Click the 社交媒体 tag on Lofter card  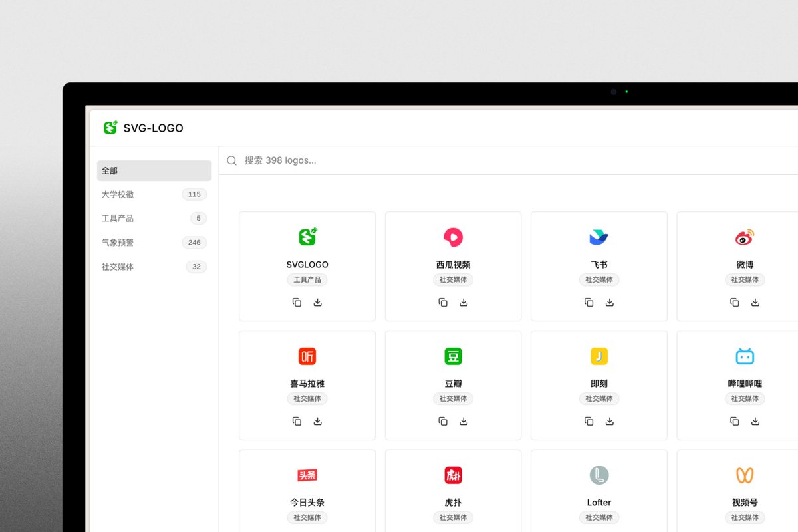click(x=599, y=517)
